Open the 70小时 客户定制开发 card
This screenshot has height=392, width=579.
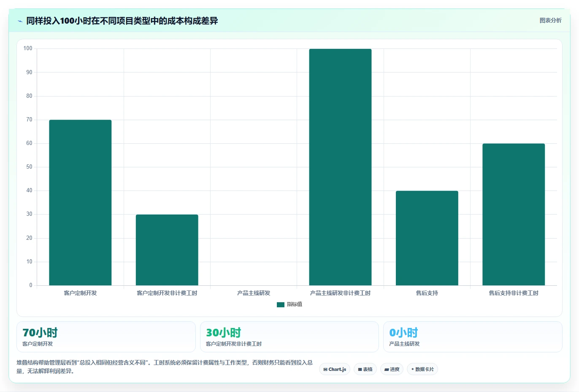(x=106, y=337)
